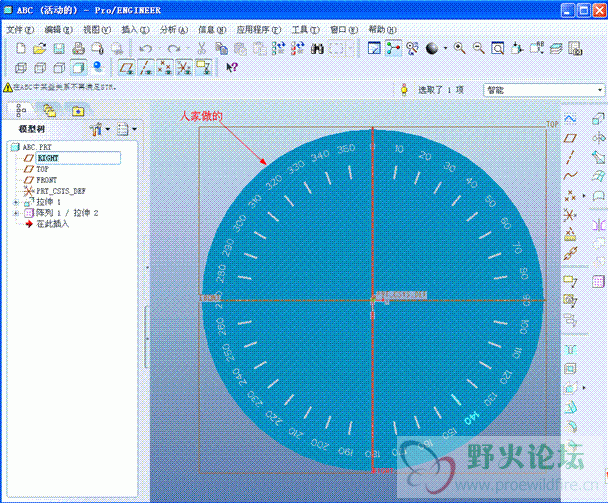Image resolution: width=608 pixels, height=503 pixels.
Task: Switch to the folder browser navigator tab
Action: tap(49, 111)
